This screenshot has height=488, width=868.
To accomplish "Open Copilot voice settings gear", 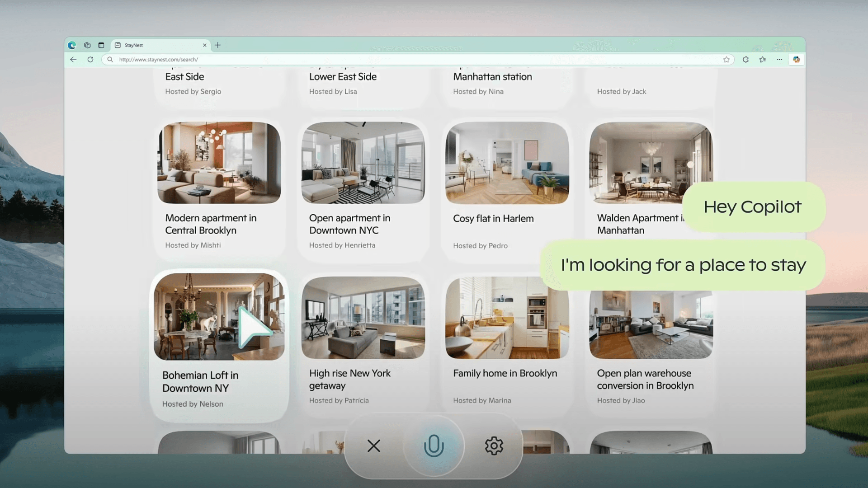I will click(x=494, y=446).
